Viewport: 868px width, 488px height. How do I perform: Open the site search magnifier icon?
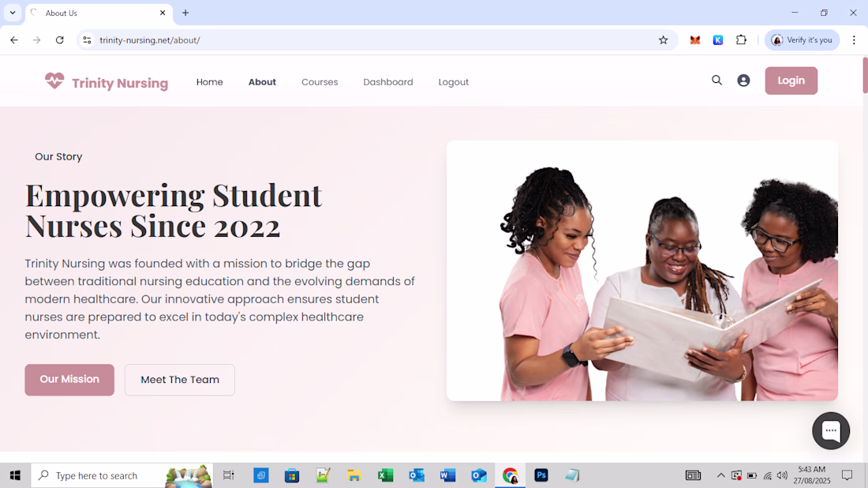[x=716, y=81]
